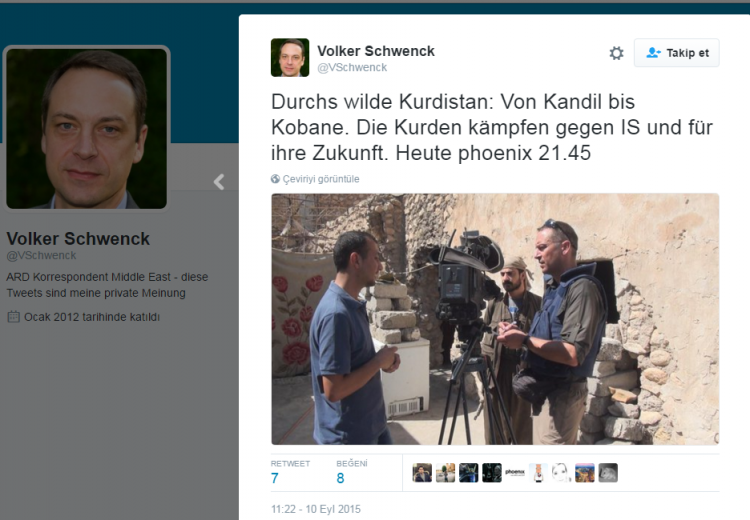
Task: Open the tweet timestamp 11:22 - 10 Eyl 2015
Action: [x=316, y=509]
